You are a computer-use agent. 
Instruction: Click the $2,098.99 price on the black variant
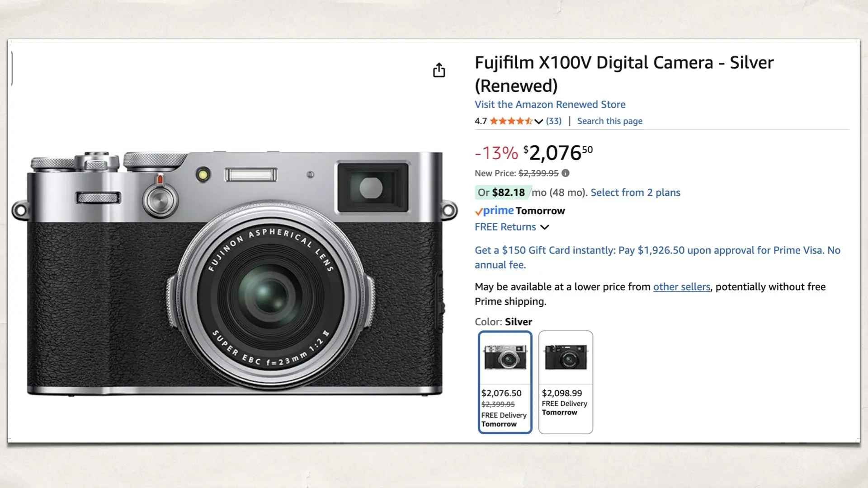(x=561, y=393)
